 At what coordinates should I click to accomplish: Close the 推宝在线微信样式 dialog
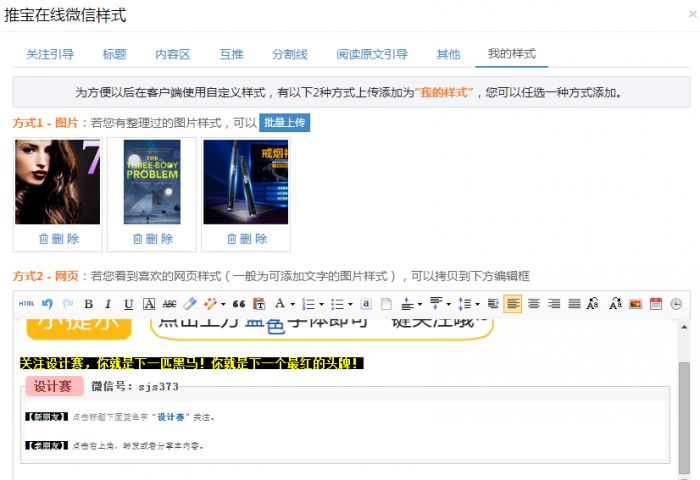pyautogui.click(x=693, y=14)
